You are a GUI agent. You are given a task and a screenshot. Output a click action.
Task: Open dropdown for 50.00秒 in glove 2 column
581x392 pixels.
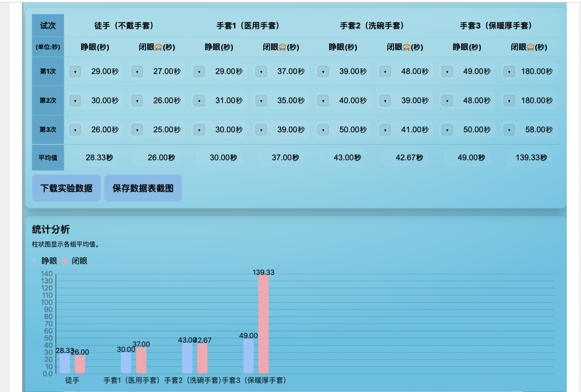323,130
